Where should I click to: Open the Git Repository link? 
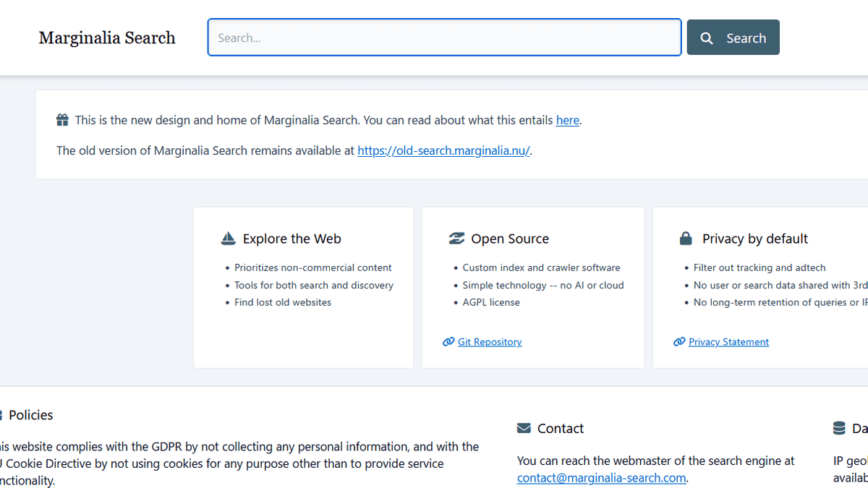[490, 342]
